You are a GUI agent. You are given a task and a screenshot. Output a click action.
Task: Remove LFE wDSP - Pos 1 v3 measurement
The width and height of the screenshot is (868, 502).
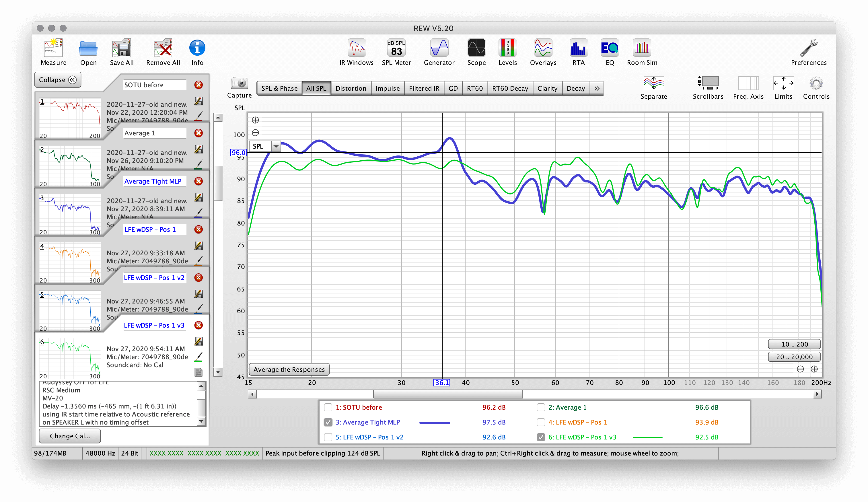click(x=198, y=325)
